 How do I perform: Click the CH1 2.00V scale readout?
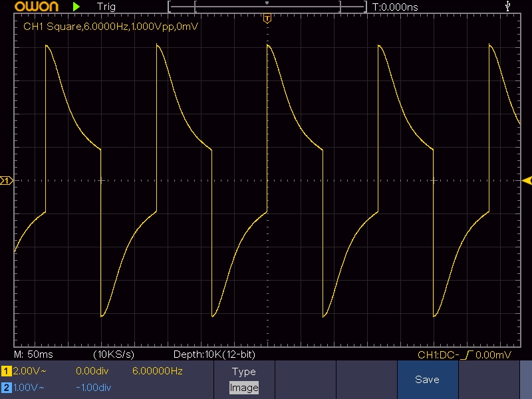click(x=29, y=371)
